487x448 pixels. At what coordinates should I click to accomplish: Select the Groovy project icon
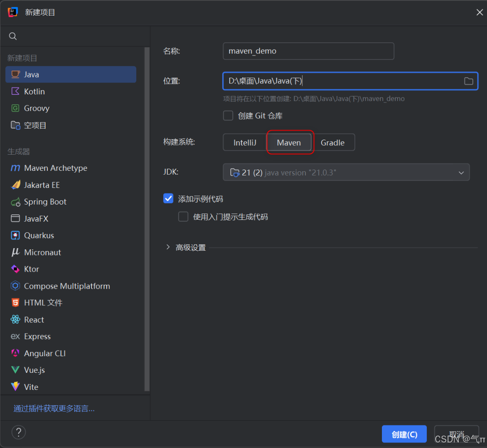pyautogui.click(x=15, y=108)
